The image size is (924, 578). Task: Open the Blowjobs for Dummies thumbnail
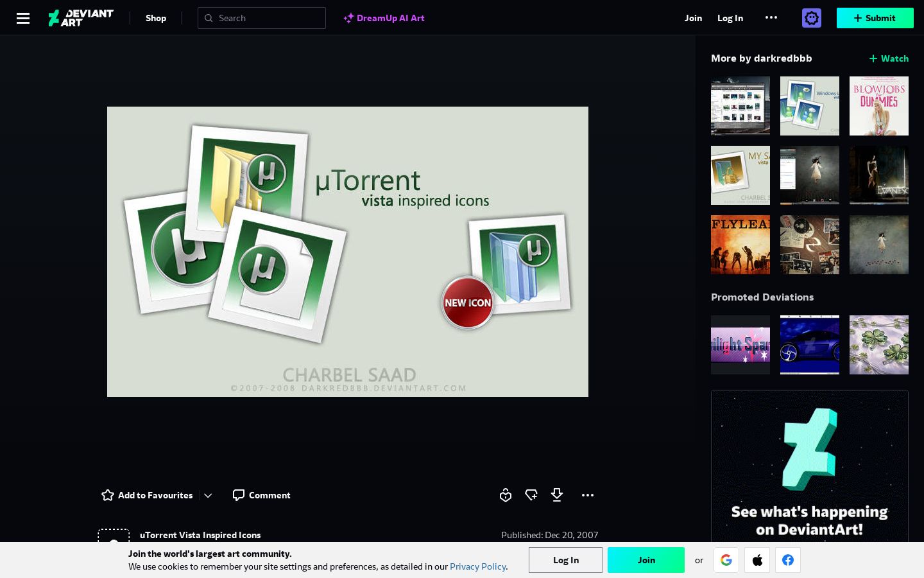pyautogui.click(x=879, y=106)
